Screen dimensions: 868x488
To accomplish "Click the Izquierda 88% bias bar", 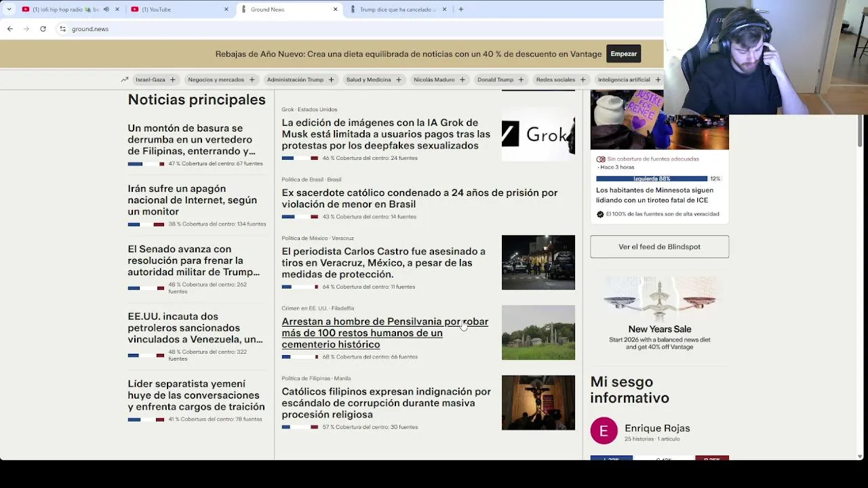I will [652, 178].
